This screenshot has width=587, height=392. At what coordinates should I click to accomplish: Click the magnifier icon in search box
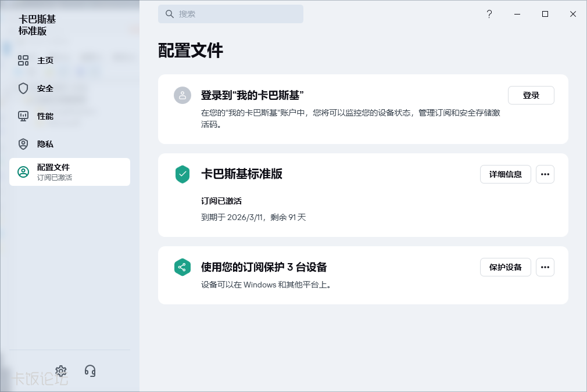pyautogui.click(x=170, y=14)
